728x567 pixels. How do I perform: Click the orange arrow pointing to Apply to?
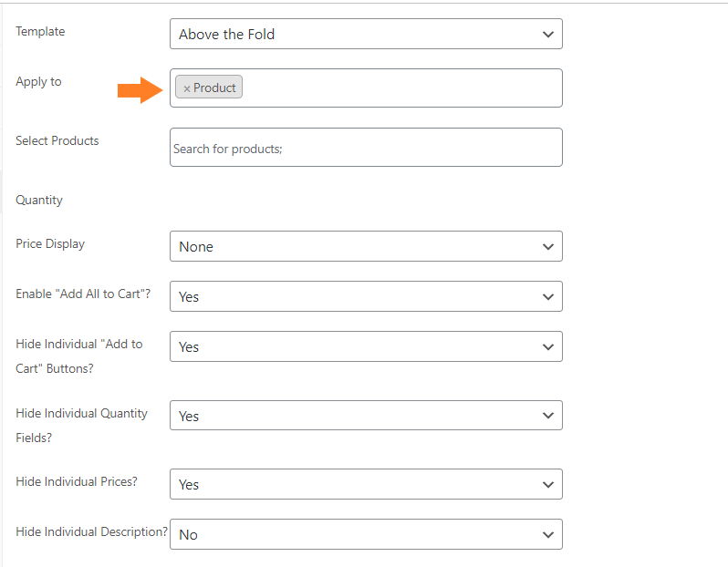tap(140, 90)
